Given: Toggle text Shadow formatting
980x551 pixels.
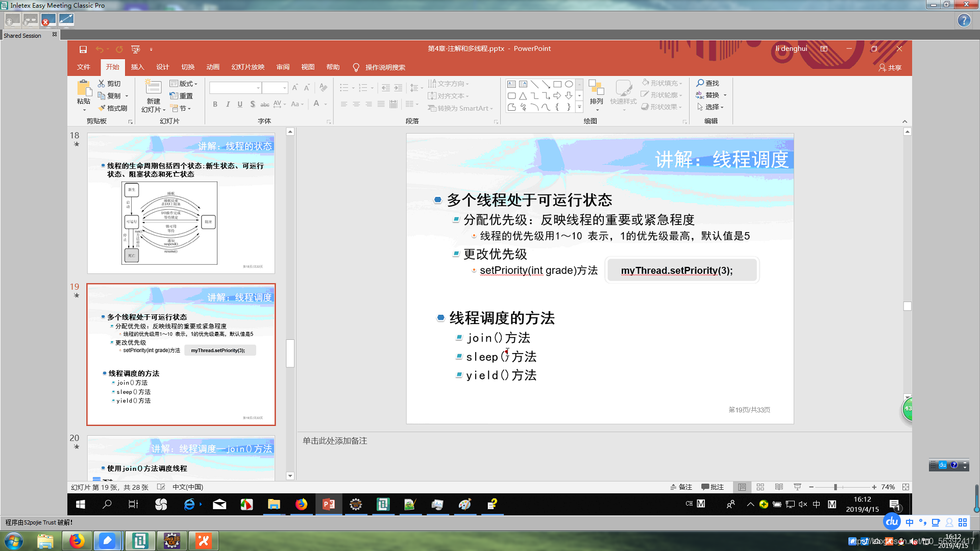Looking at the screenshot, I should (x=252, y=104).
